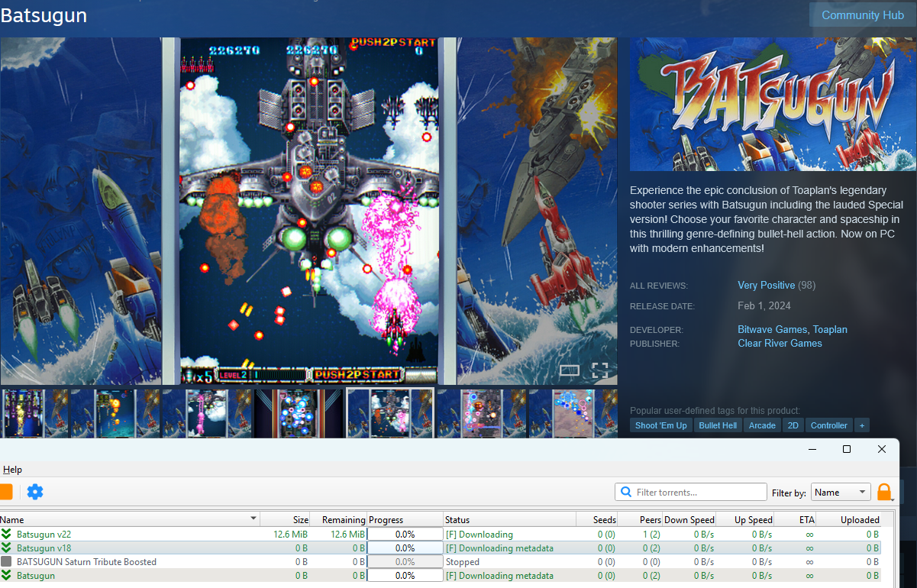Click download arrow icon of Batsugun v18

point(6,548)
